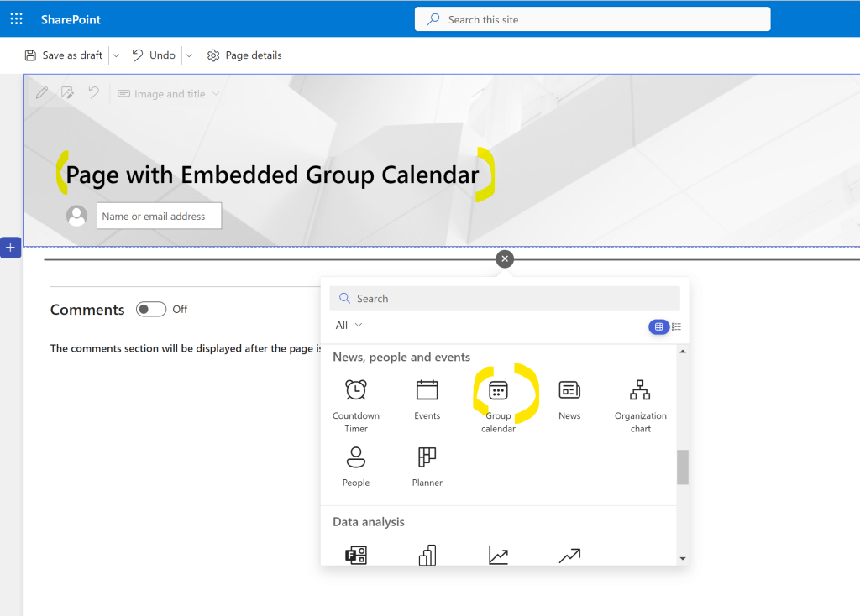Image resolution: width=860 pixels, height=616 pixels.
Task: Close the web part picker
Action: click(x=504, y=259)
